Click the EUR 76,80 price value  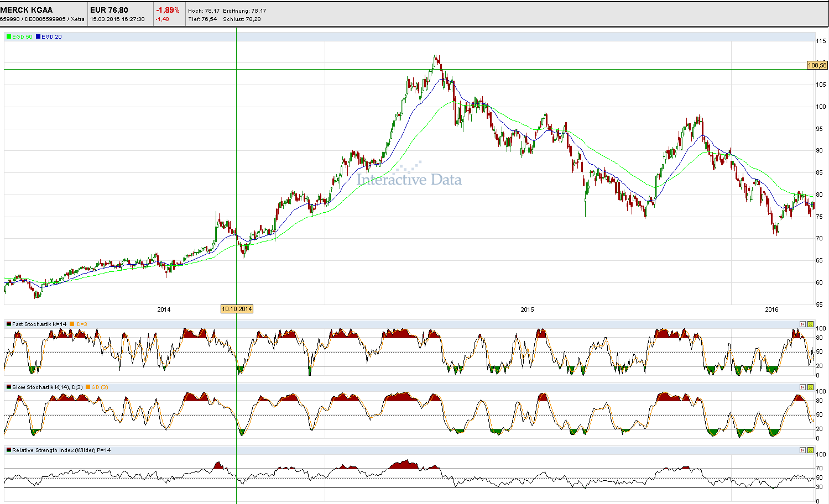[109, 10]
